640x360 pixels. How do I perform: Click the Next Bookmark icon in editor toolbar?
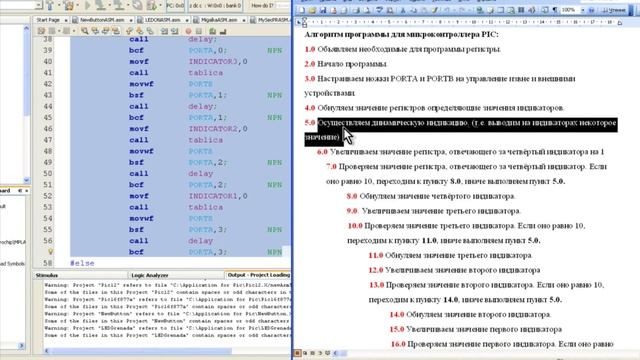tap(140, 31)
